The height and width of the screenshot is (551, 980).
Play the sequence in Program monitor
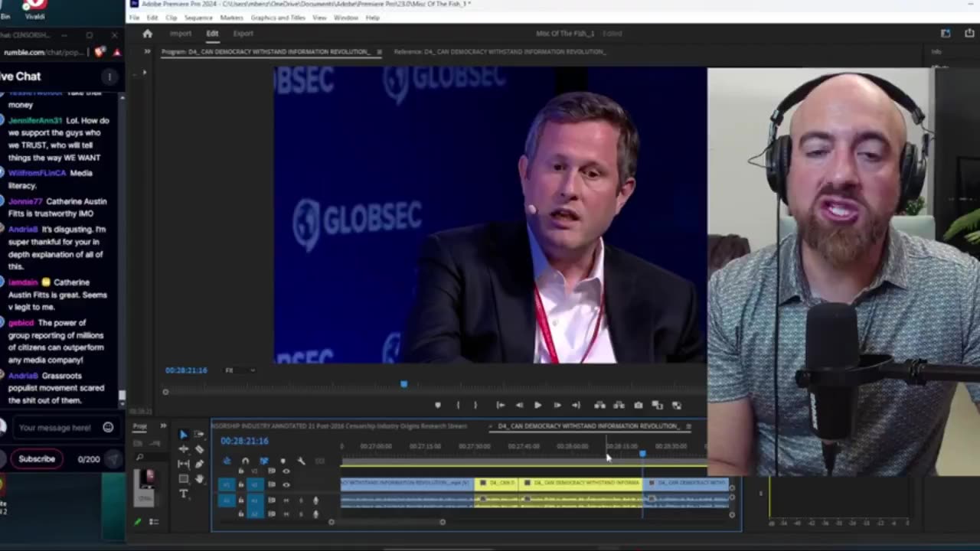[537, 405]
